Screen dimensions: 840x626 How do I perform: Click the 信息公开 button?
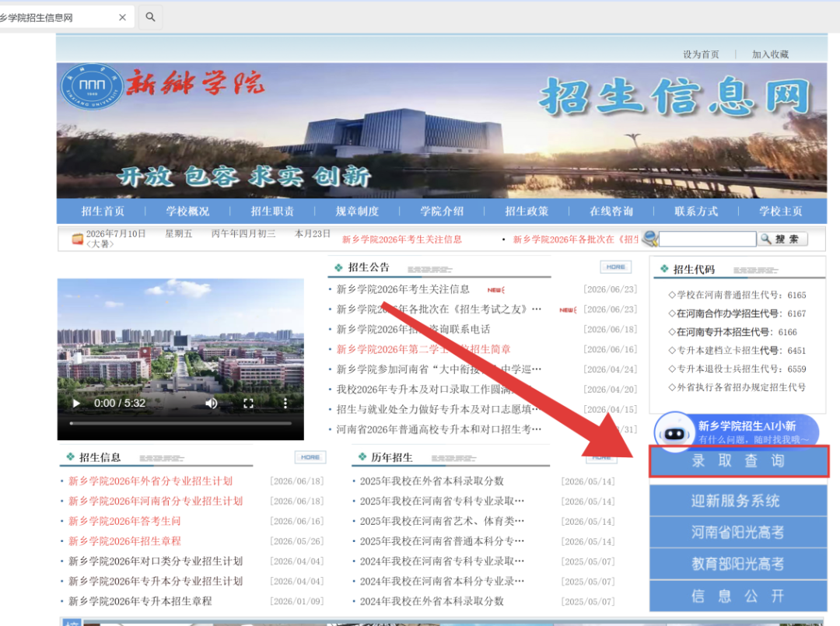point(738,596)
